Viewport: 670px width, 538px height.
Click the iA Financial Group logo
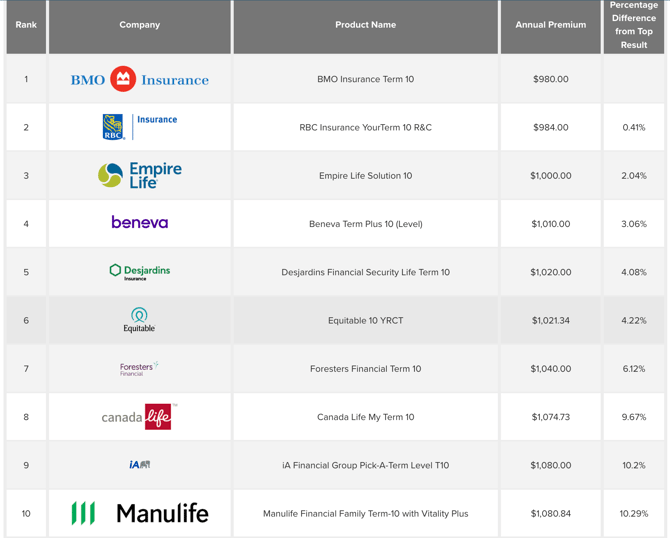click(139, 465)
